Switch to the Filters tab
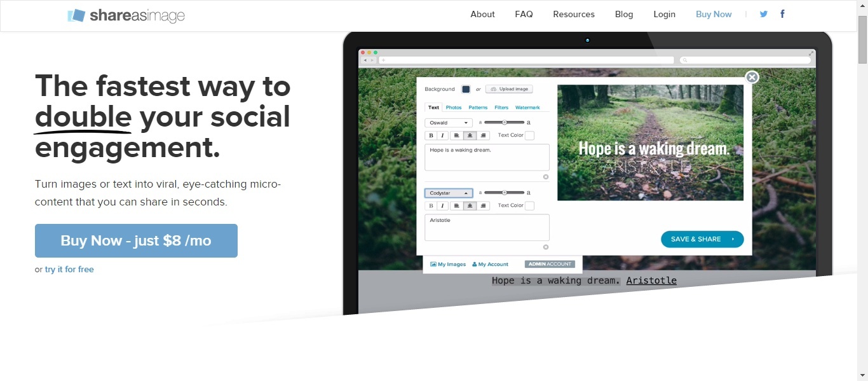This screenshot has width=868, height=381. (x=501, y=107)
